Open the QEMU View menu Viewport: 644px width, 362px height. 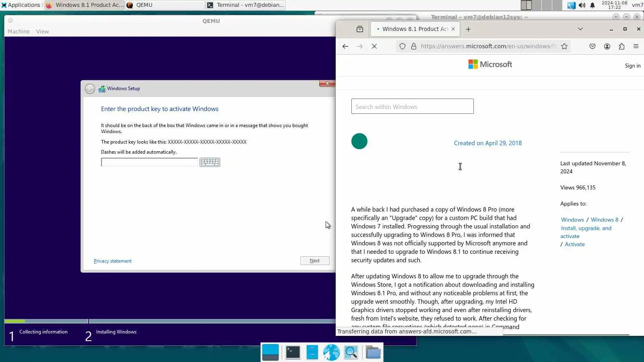click(x=42, y=31)
